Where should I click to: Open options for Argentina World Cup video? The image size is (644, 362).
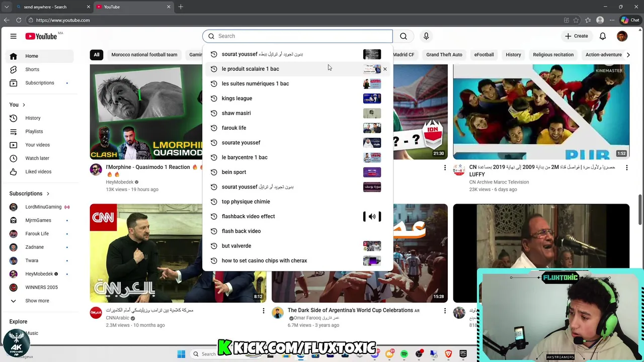[445, 311]
